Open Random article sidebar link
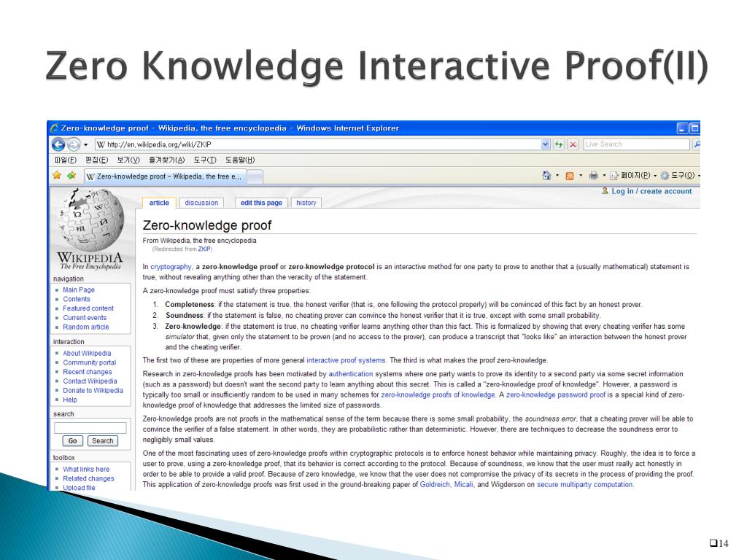 [x=86, y=327]
